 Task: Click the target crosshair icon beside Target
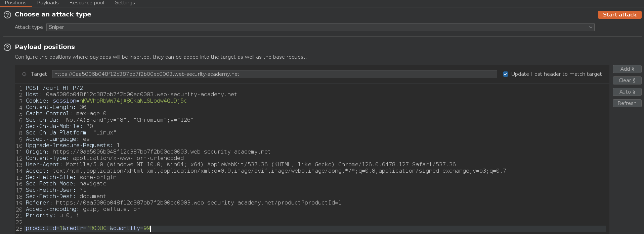coord(24,74)
